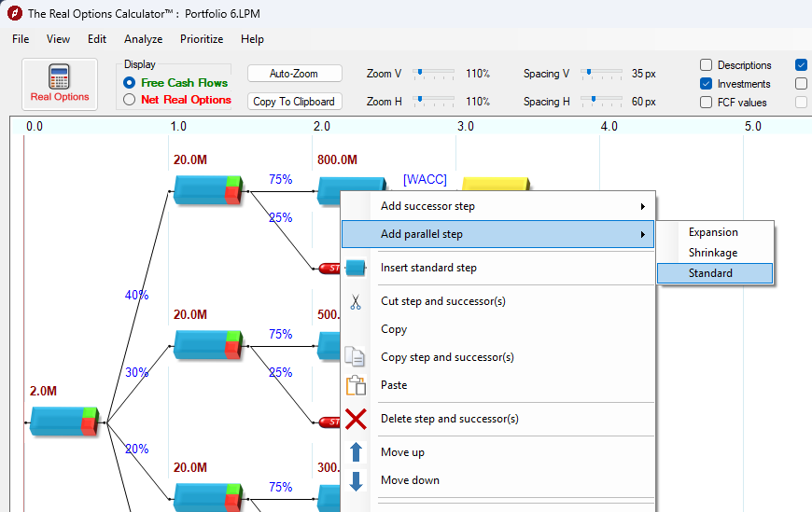The height and width of the screenshot is (512, 812).
Task: Click the blue block Insert standard step icon
Action: [x=356, y=268]
